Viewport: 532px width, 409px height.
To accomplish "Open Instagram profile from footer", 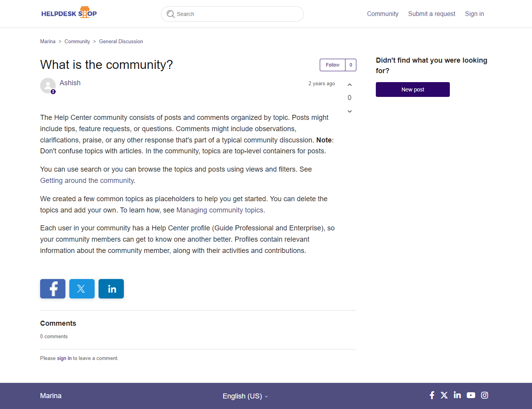I will [x=484, y=395].
